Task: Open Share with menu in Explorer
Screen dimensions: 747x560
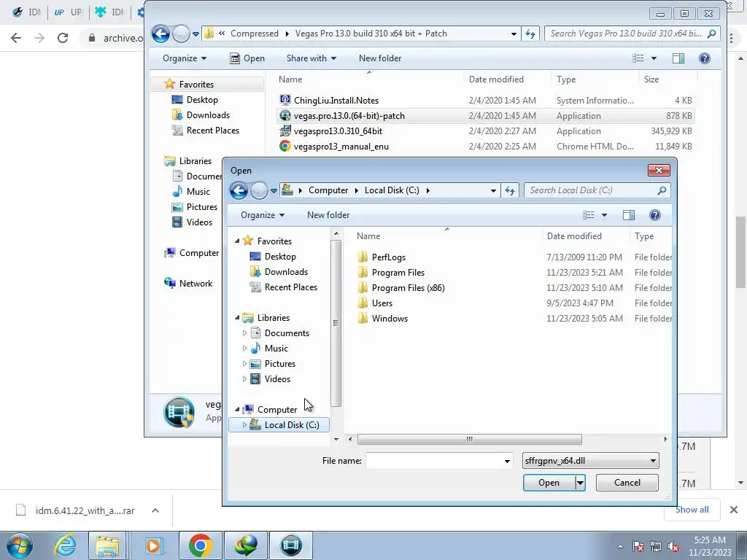Action: (311, 58)
